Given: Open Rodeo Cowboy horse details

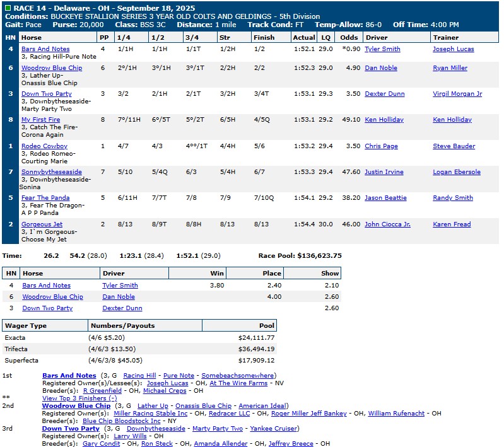Looking at the screenshot, I should pos(44,146).
